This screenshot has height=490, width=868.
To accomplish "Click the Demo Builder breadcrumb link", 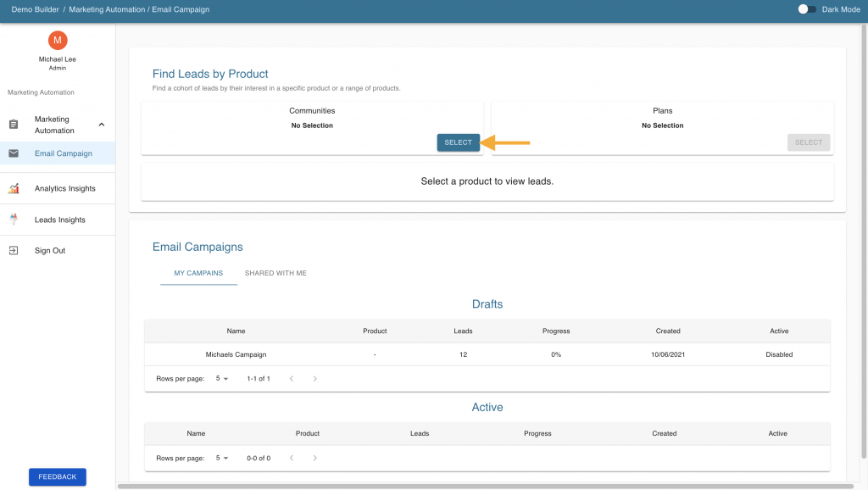I will tap(35, 9).
